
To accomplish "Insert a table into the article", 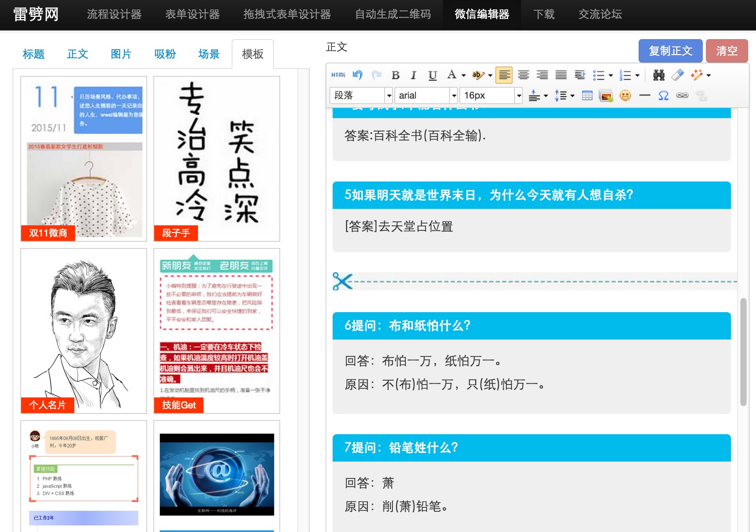I will (x=587, y=95).
